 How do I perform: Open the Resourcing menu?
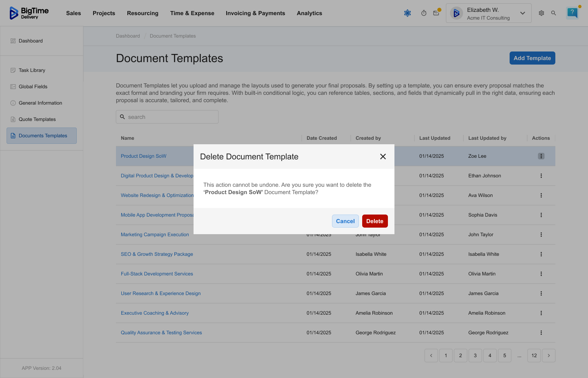[x=143, y=13]
